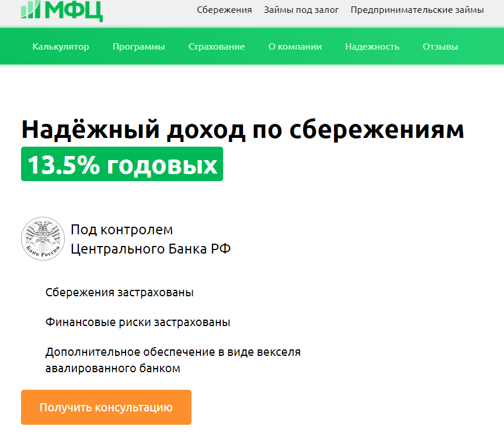Click heading Надёжный доход по сбережениям
The image size is (504, 447).
(x=243, y=130)
